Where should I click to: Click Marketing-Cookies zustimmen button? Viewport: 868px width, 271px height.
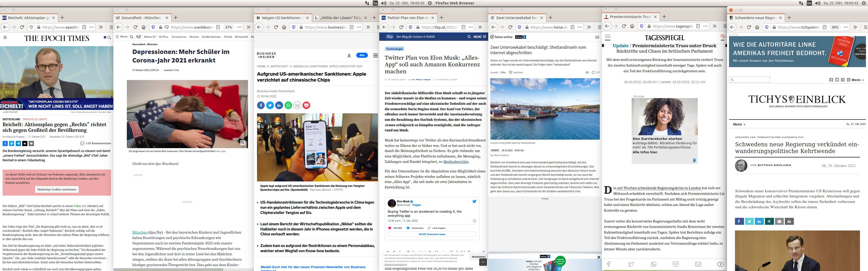[57, 189]
